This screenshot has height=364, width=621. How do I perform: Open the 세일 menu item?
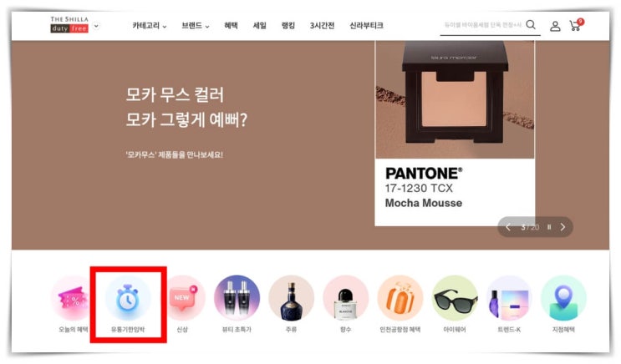click(x=259, y=26)
